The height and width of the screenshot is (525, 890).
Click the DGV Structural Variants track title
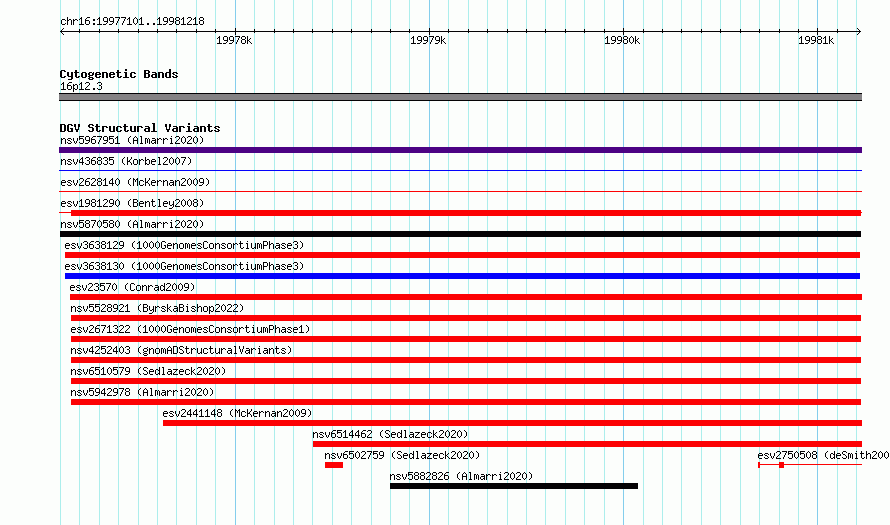[140, 128]
